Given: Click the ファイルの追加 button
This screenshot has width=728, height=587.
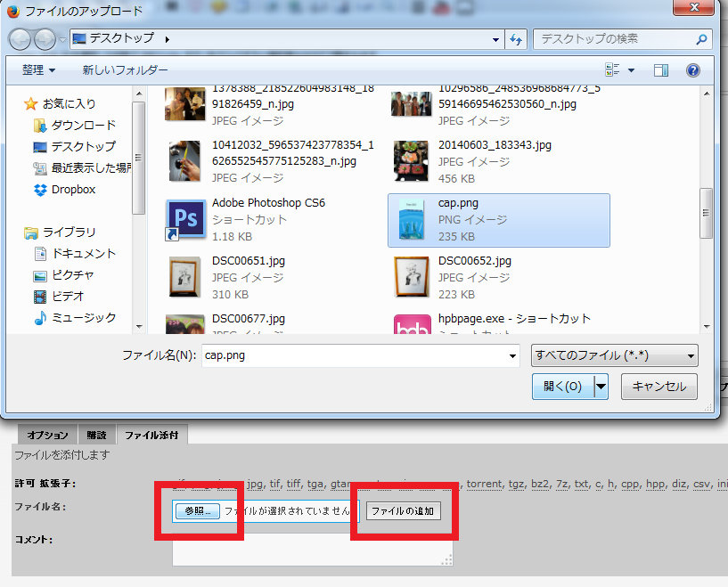Looking at the screenshot, I should [403, 511].
